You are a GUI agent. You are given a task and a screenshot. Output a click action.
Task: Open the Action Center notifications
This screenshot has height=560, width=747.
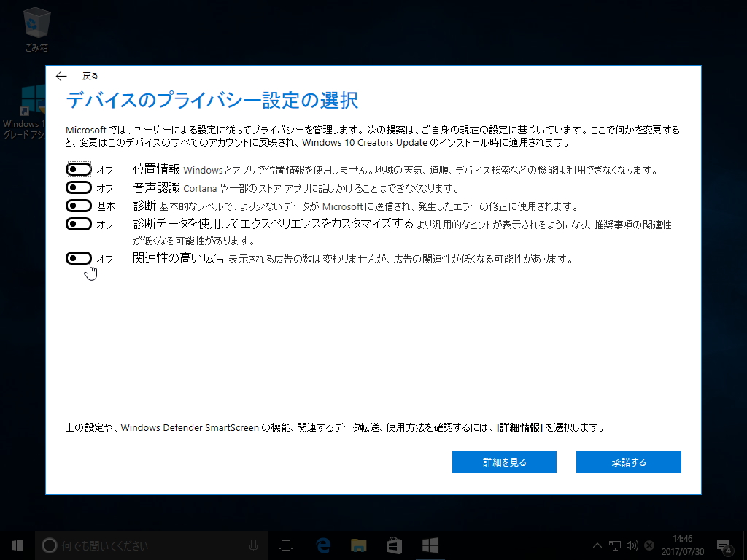point(724,545)
